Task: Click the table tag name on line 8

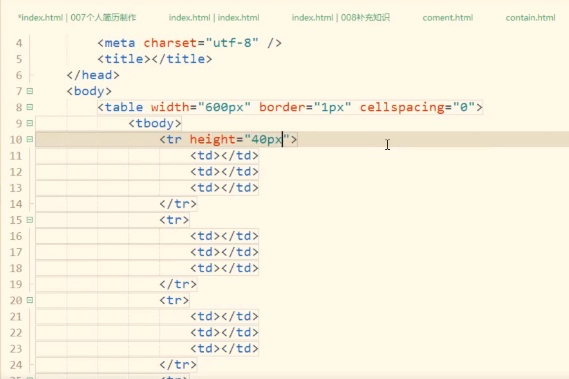Action: click(124, 107)
